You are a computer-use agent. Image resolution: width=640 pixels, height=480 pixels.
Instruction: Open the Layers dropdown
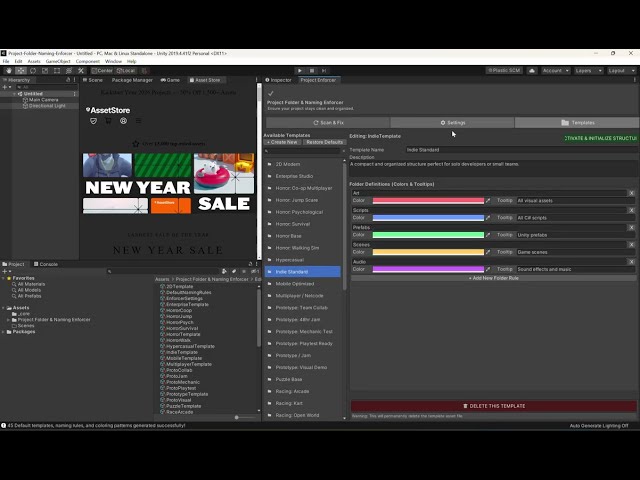[588, 71]
